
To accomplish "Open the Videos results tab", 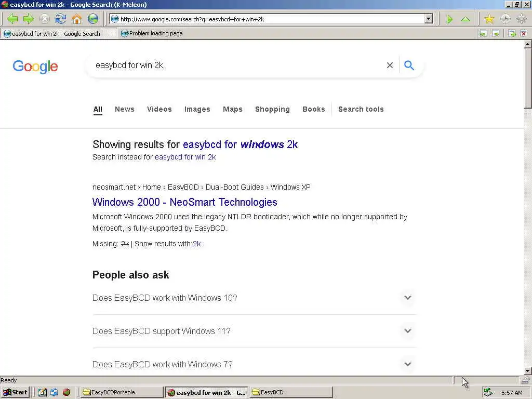I will click(159, 109).
